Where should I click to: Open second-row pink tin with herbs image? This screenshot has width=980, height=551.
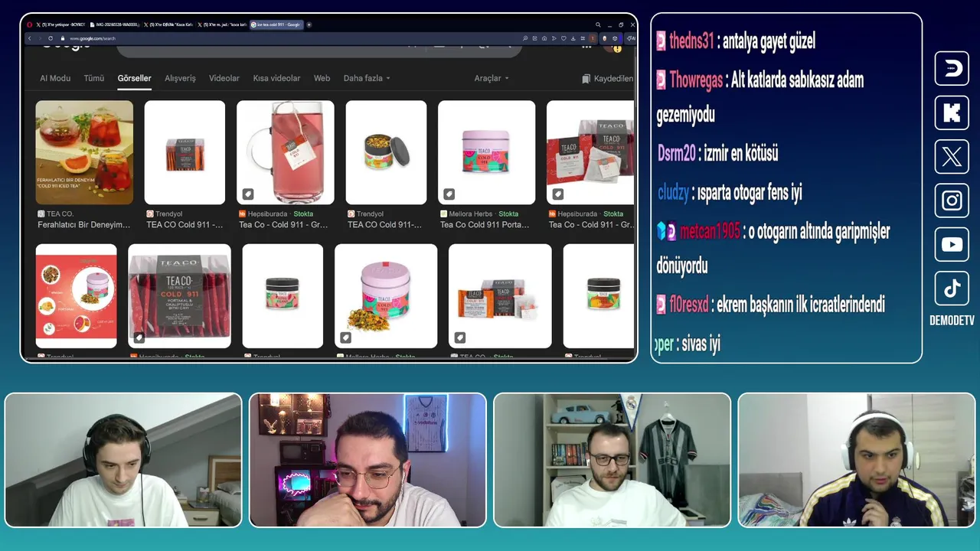pyautogui.click(x=386, y=296)
